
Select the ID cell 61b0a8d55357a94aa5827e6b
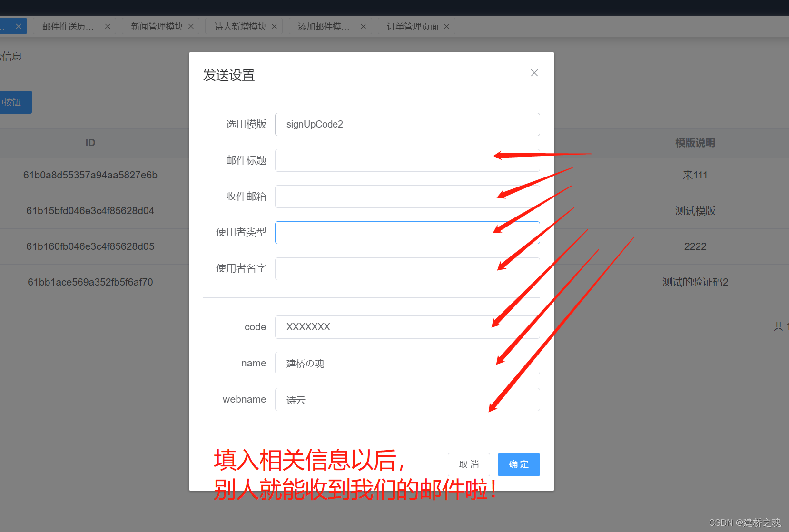(x=90, y=175)
